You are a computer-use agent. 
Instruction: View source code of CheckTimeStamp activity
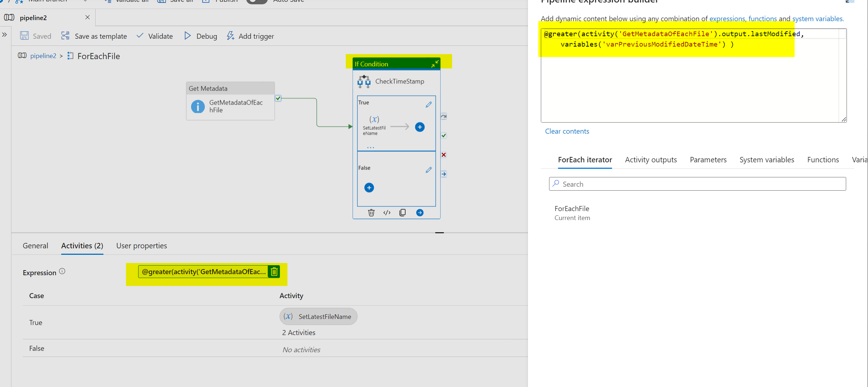tap(387, 213)
